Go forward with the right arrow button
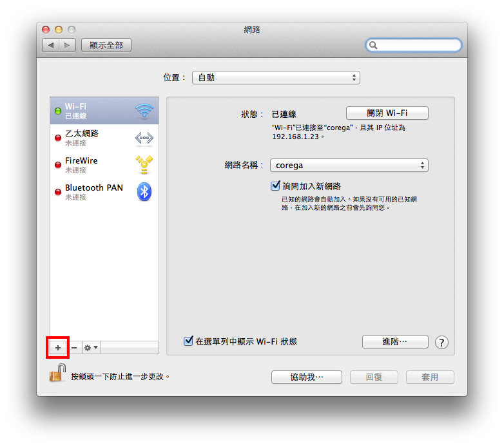Image resolution: width=504 pixels, height=447 pixels. [x=67, y=45]
